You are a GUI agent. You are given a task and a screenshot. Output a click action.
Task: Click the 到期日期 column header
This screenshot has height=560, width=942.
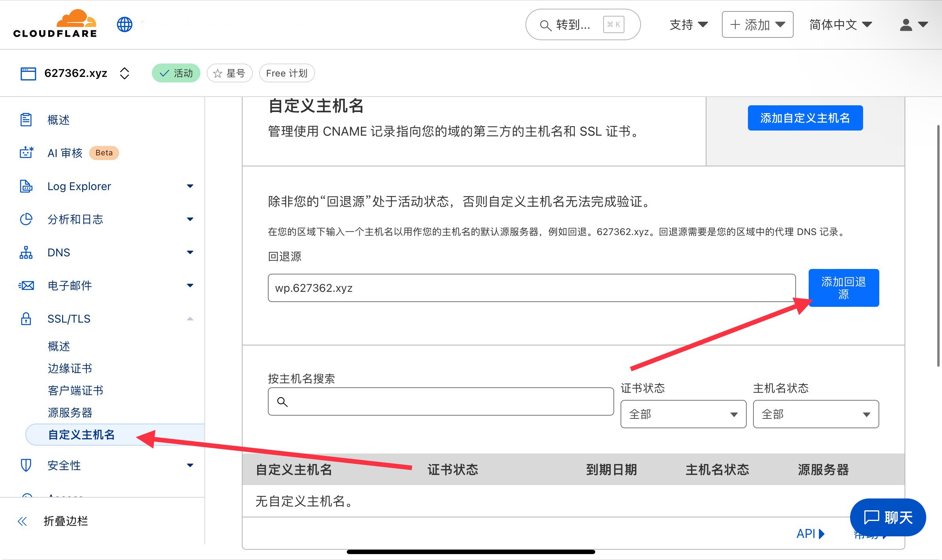[611, 469]
